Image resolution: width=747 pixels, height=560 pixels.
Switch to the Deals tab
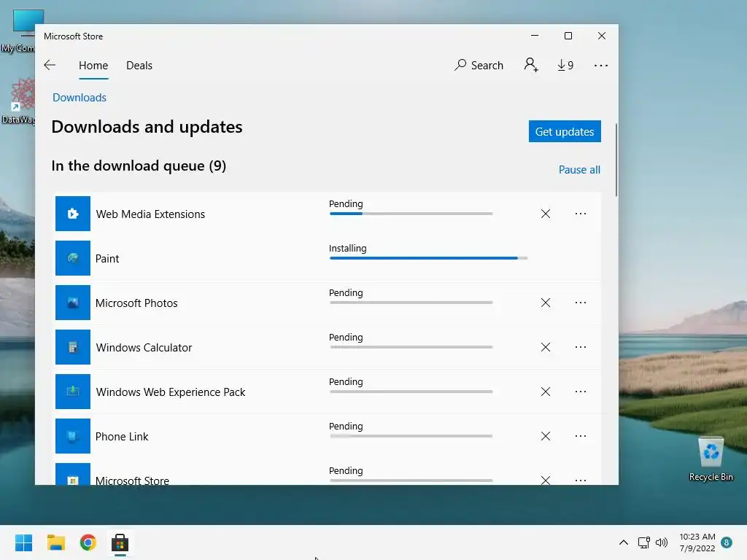coord(139,65)
